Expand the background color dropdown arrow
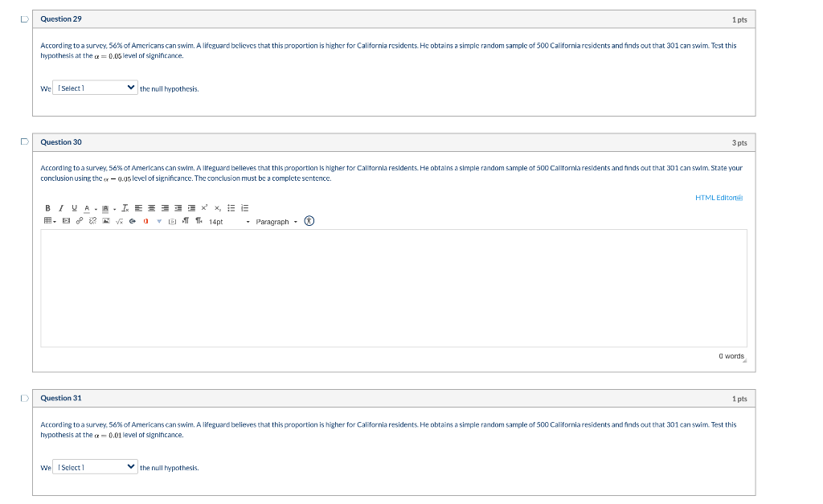The image size is (823, 504). tap(114, 209)
